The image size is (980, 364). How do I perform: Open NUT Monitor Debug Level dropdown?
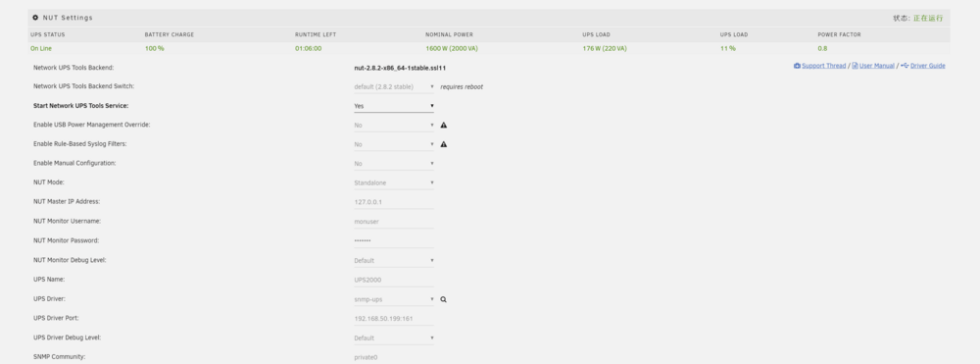(x=394, y=261)
